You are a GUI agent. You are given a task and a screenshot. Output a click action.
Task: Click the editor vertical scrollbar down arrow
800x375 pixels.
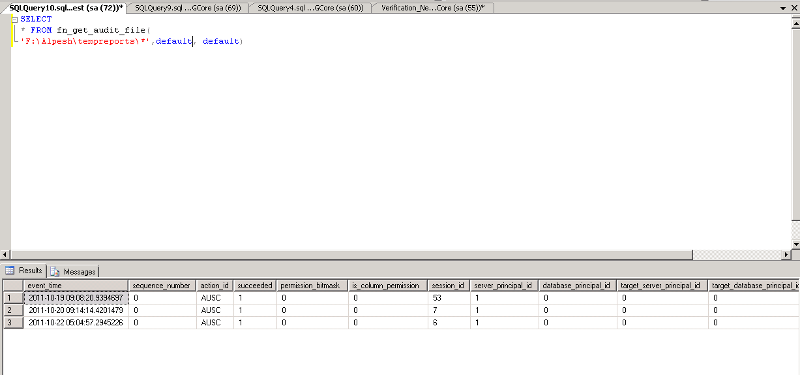(795, 245)
